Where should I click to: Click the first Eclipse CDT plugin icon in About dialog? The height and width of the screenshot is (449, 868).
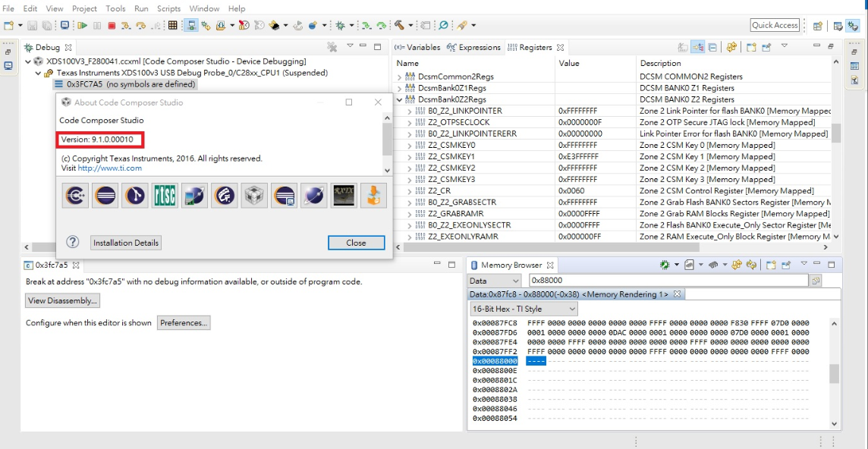(75, 196)
